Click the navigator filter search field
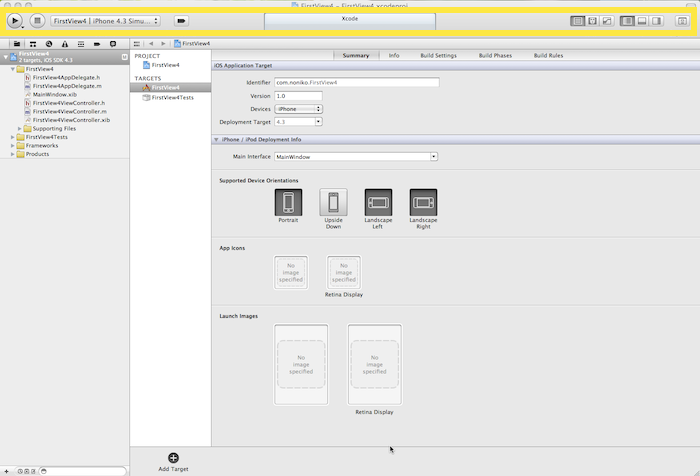 coord(83,471)
